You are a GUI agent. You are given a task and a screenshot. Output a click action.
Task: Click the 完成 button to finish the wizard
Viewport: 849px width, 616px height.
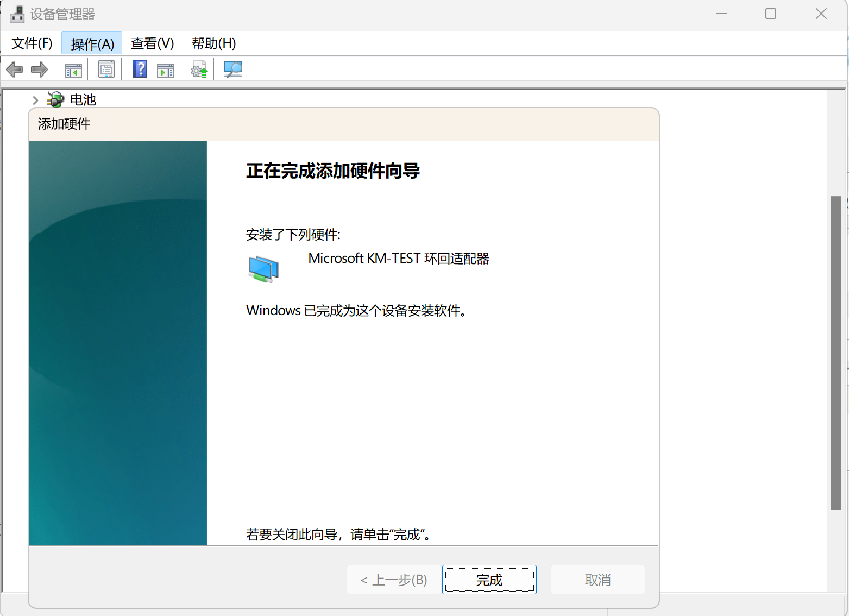489,580
